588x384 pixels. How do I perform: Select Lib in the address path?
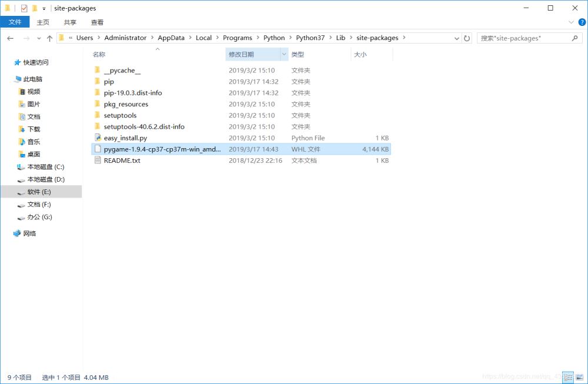point(340,38)
